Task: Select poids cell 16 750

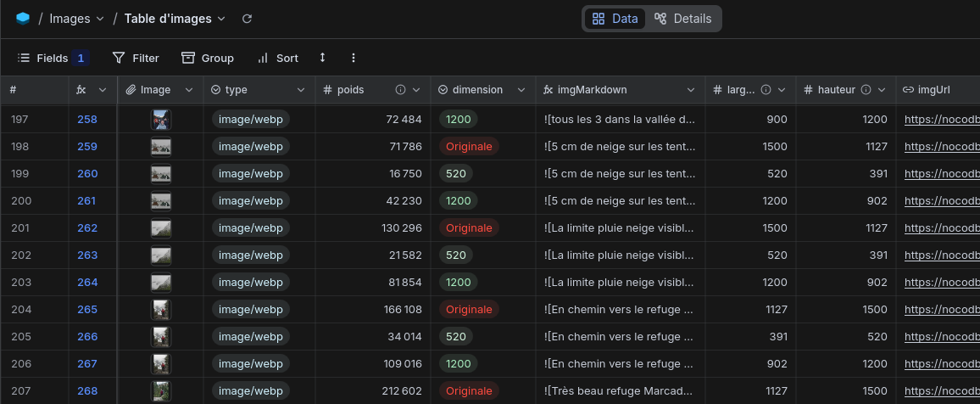Action: (x=373, y=174)
